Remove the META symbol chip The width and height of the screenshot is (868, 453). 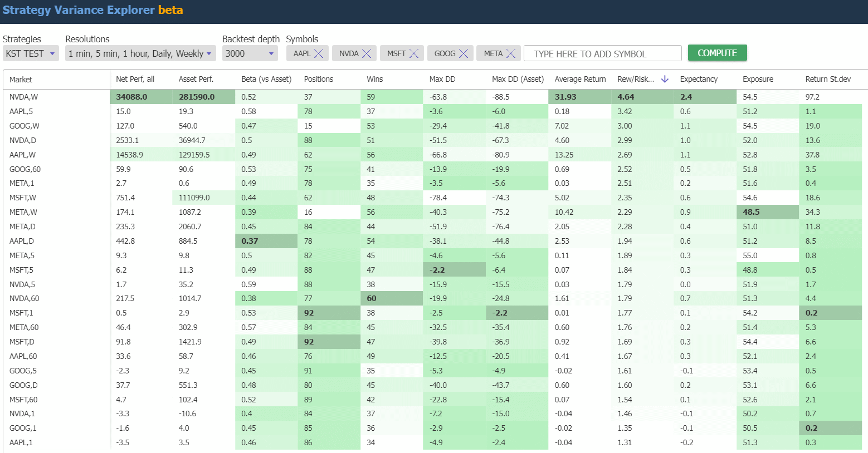[510, 53]
